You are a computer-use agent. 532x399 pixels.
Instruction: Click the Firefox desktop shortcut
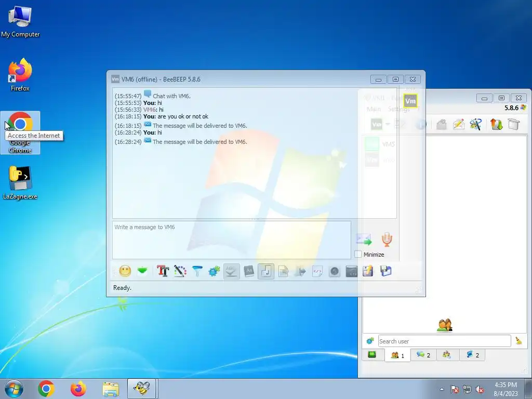[20, 75]
